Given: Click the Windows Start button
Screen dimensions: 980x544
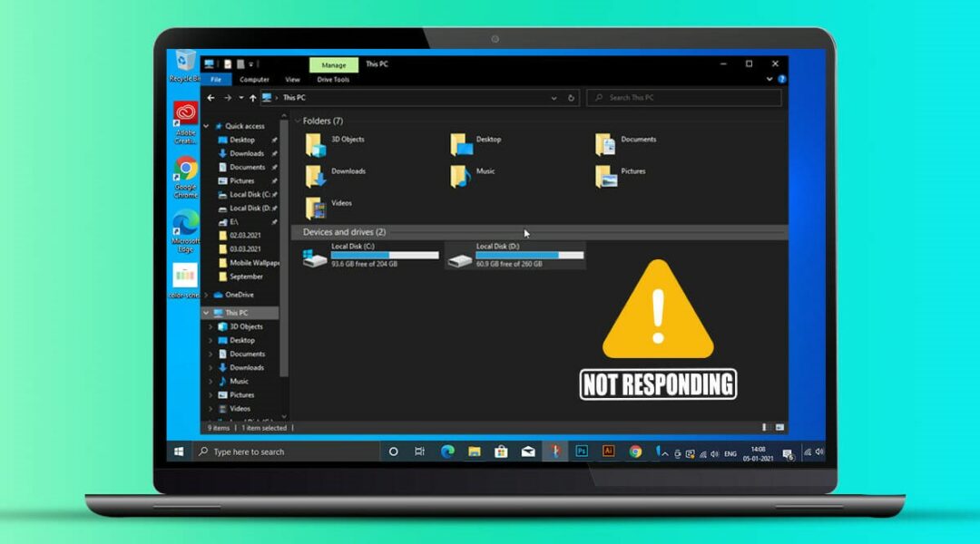Looking at the screenshot, I should (x=179, y=452).
